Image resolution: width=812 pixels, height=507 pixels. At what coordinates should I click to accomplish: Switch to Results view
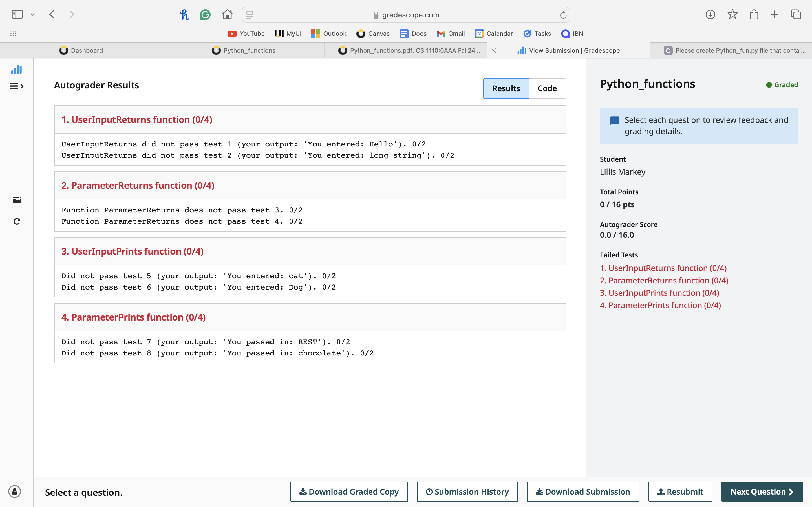click(x=506, y=88)
